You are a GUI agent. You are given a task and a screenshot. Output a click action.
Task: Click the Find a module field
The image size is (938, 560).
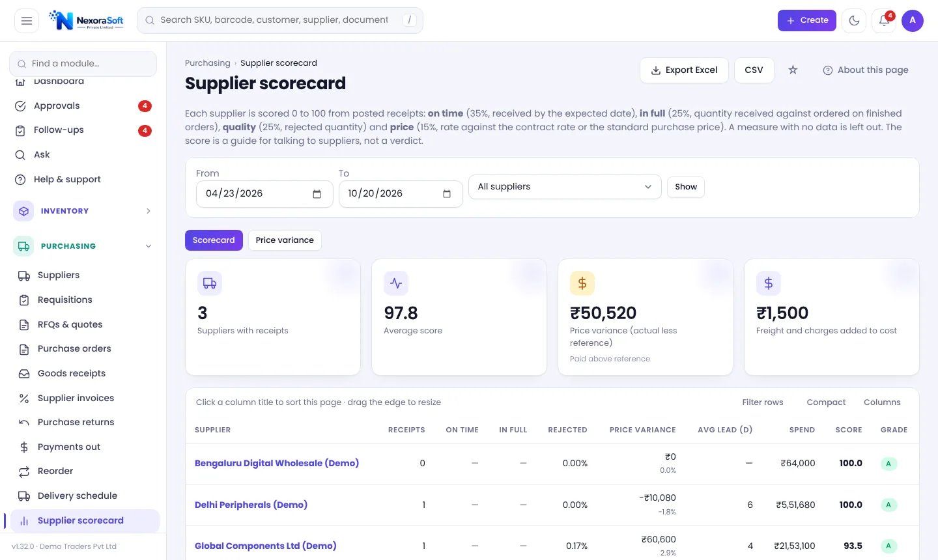pyautogui.click(x=83, y=64)
